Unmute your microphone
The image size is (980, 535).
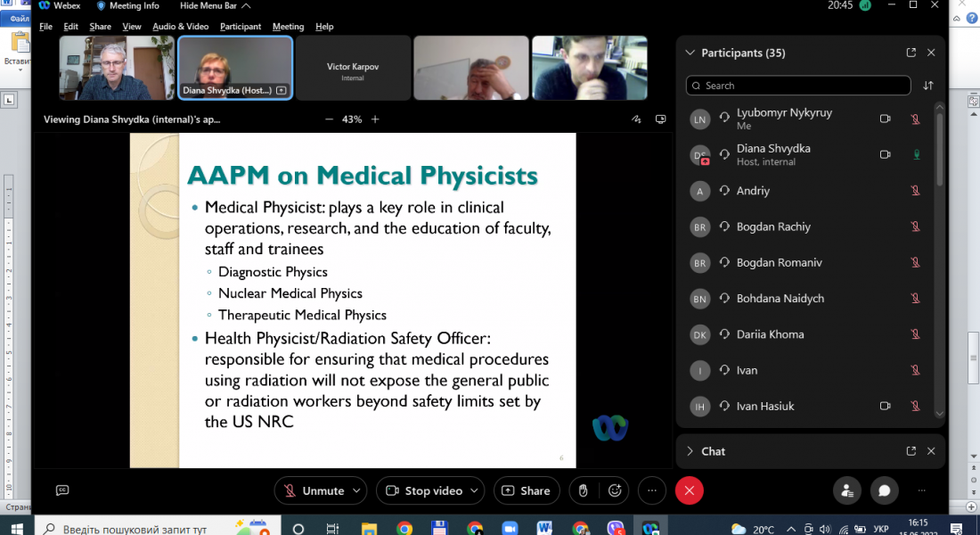pyautogui.click(x=314, y=490)
